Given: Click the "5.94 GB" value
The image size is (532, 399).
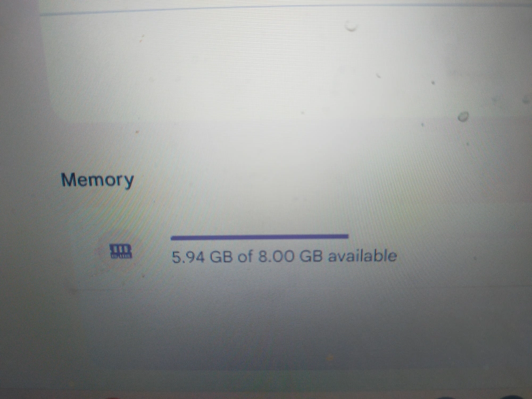Looking at the screenshot, I should pyautogui.click(x=202, y=257).
